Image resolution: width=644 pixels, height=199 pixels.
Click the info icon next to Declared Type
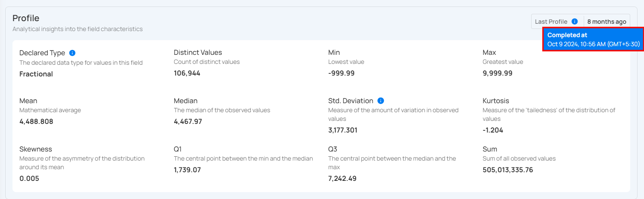[x=72, y=53]
